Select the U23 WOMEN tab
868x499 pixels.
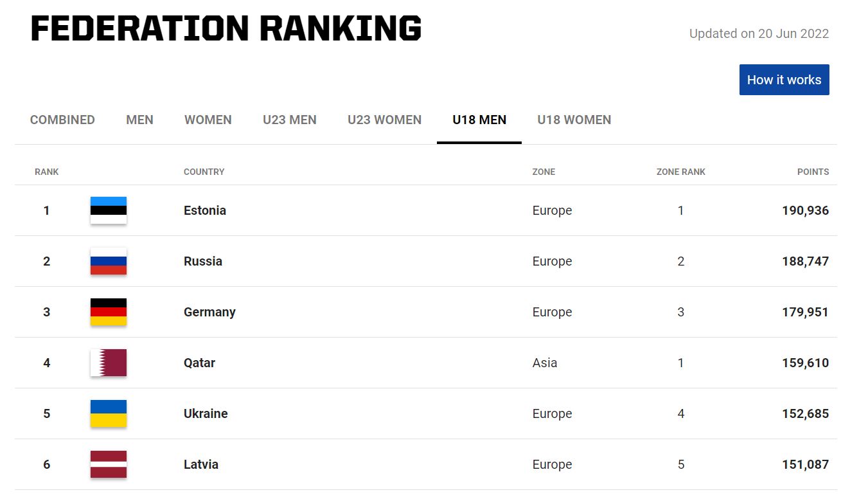tap(384, 120)
